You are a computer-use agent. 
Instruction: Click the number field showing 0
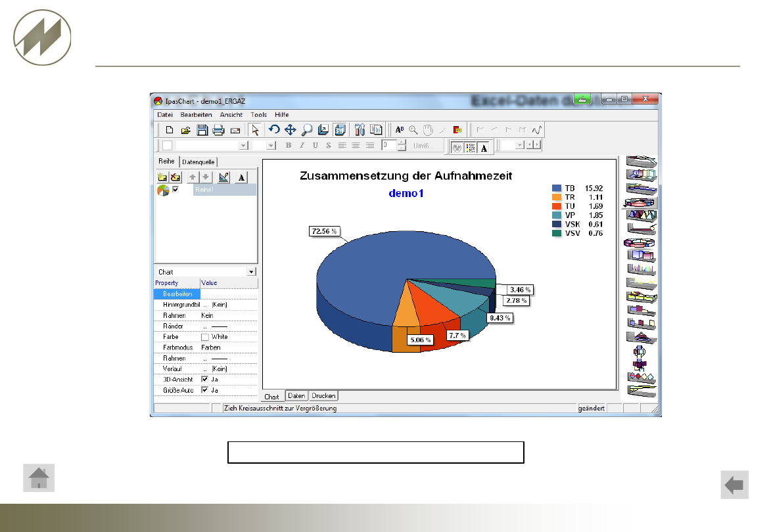click(x=389, y=146)
